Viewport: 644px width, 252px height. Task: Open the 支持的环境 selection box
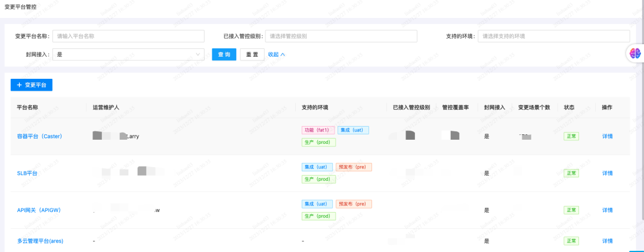click(x=553, y=36)
